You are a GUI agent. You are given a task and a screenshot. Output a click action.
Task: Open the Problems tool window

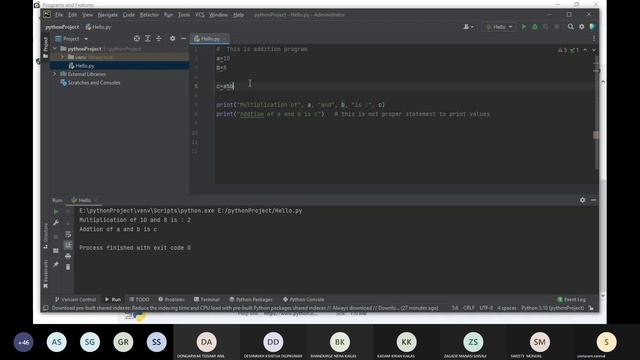point(171,300)
